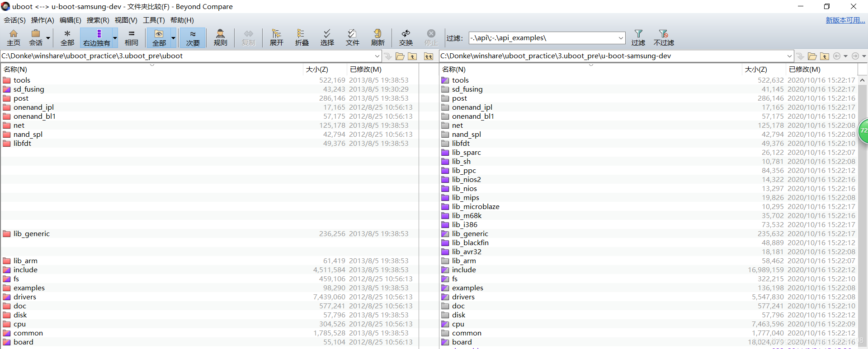Click the cpu folder icon in right pane
Image resolution: width=868 pixels, height=349 pixels.
445,324
